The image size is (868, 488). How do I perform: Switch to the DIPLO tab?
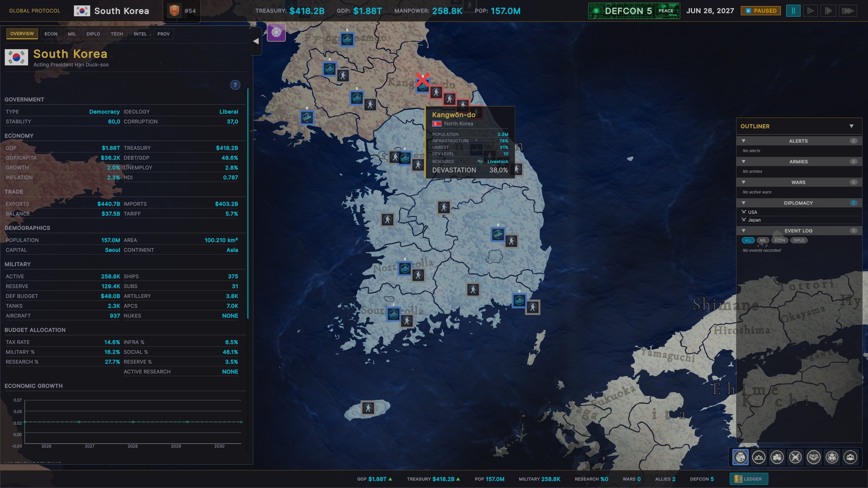coord(93,34)
